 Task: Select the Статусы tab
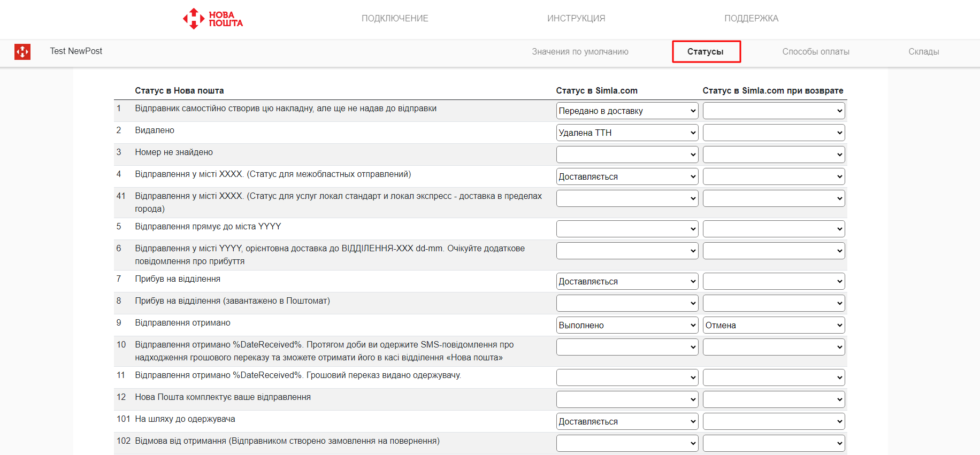coord(706,52)
